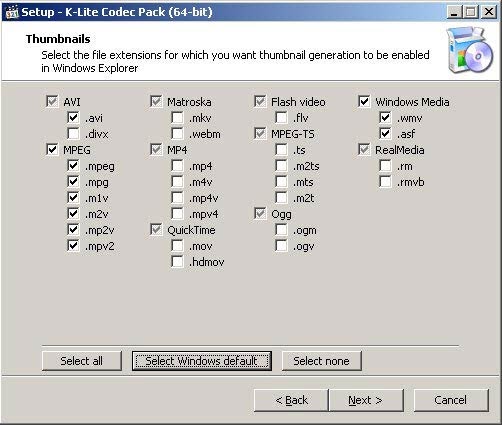
Task: Enable the .mpv4 extension checkbox
Action: point(177,213)
